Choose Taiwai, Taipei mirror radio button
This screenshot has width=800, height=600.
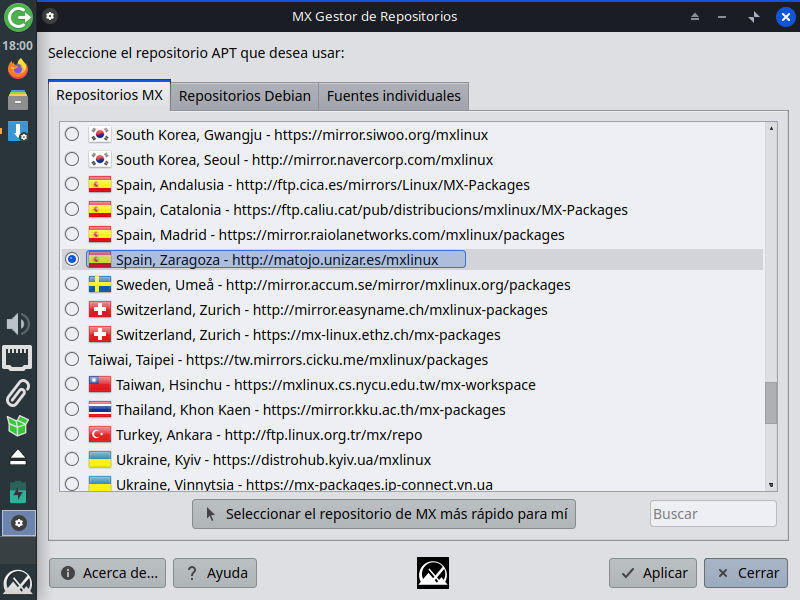(x=72, y=359)
